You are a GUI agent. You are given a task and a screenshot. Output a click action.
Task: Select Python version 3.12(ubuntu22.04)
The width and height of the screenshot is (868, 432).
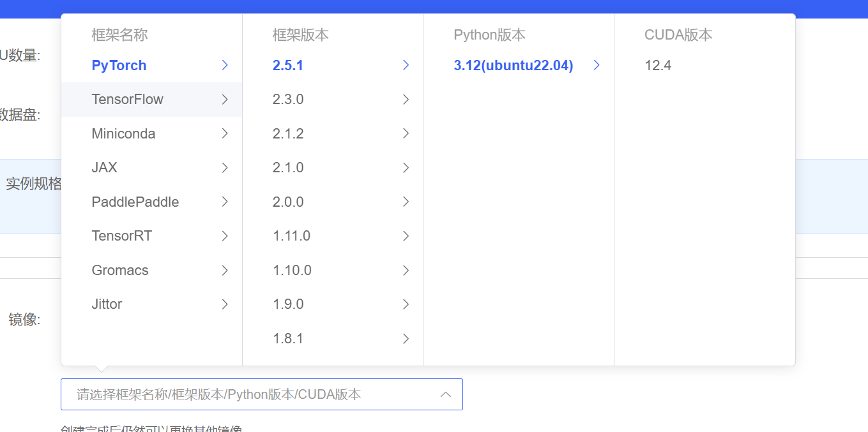513,65
